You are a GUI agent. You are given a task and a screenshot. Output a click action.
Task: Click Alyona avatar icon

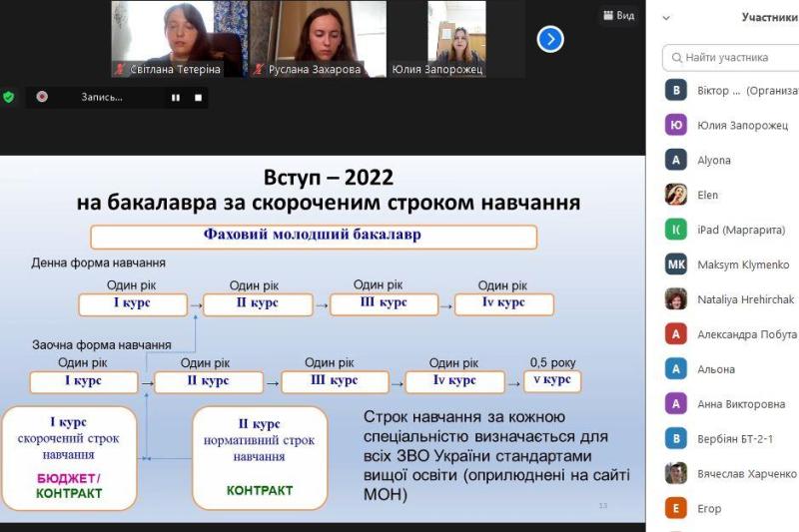point(676,160)
